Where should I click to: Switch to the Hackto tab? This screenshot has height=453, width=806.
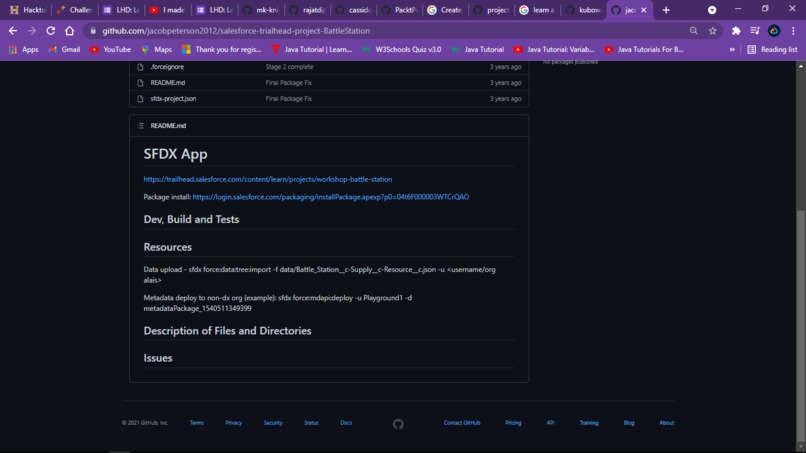point(28,10)
